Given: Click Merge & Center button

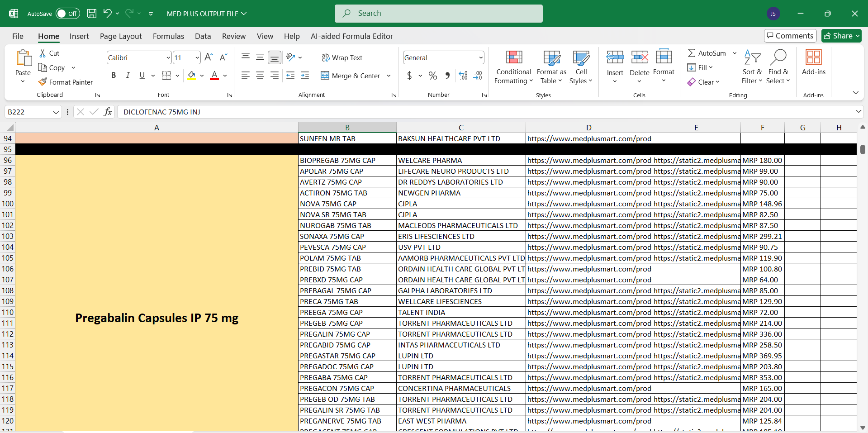Looking at the screenshot, I should (351, 76).
